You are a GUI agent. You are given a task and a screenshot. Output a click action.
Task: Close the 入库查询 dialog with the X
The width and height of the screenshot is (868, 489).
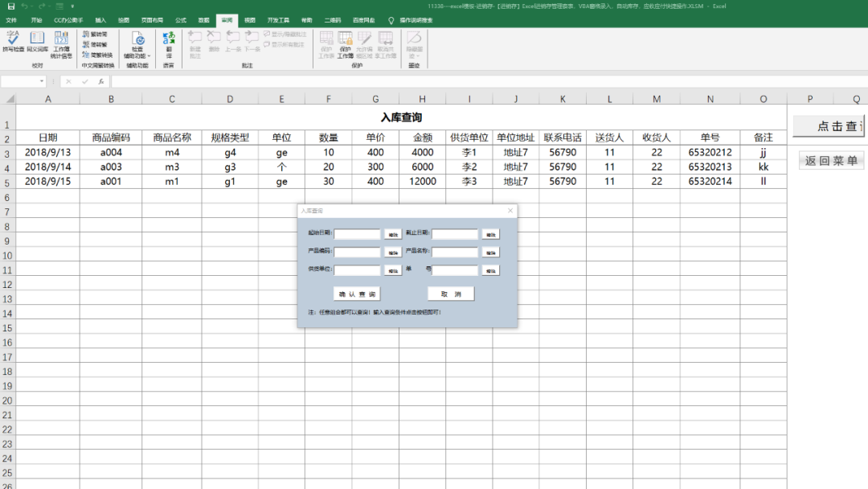[x=510, y=211]
